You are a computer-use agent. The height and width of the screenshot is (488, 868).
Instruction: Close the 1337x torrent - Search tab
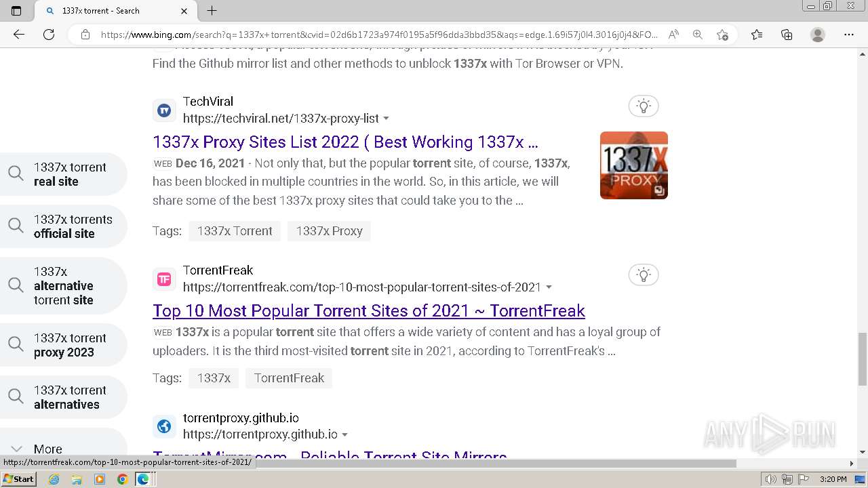tap(184, 11)
